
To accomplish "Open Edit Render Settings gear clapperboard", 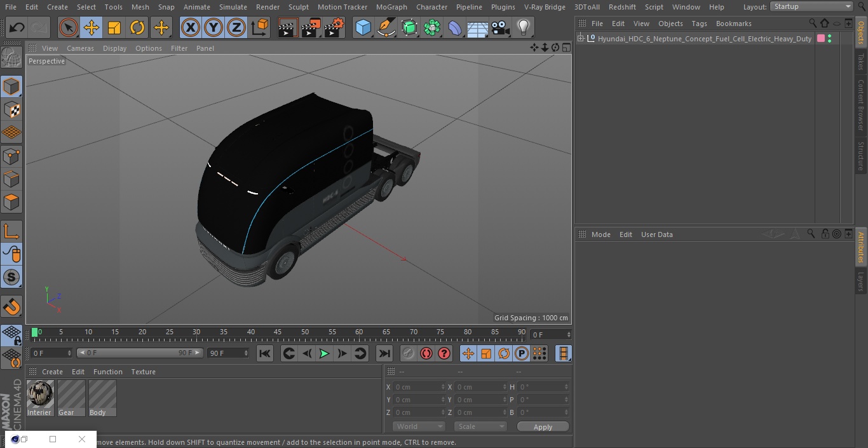I will 334,27.
